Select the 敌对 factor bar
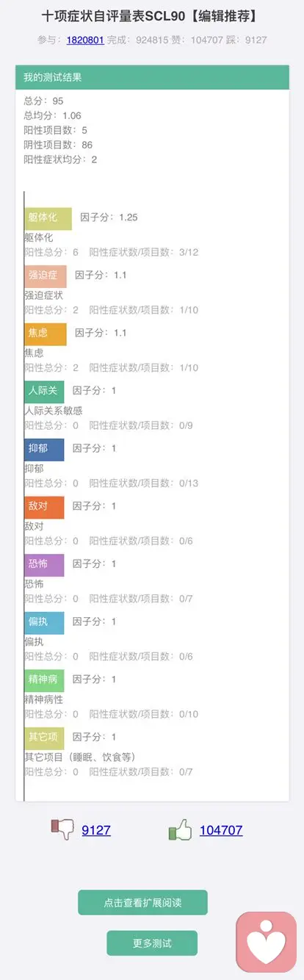 click(44, 507)
